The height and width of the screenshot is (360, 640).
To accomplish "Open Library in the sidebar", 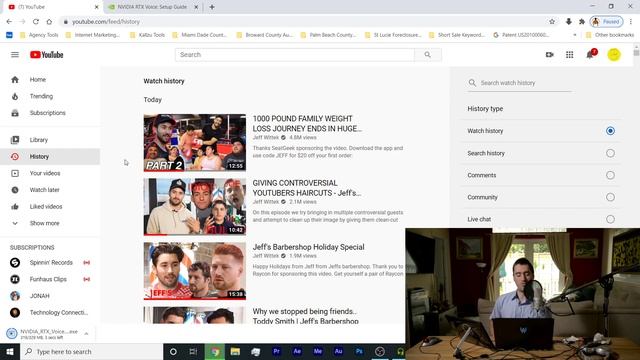I will tap(50, 140).
